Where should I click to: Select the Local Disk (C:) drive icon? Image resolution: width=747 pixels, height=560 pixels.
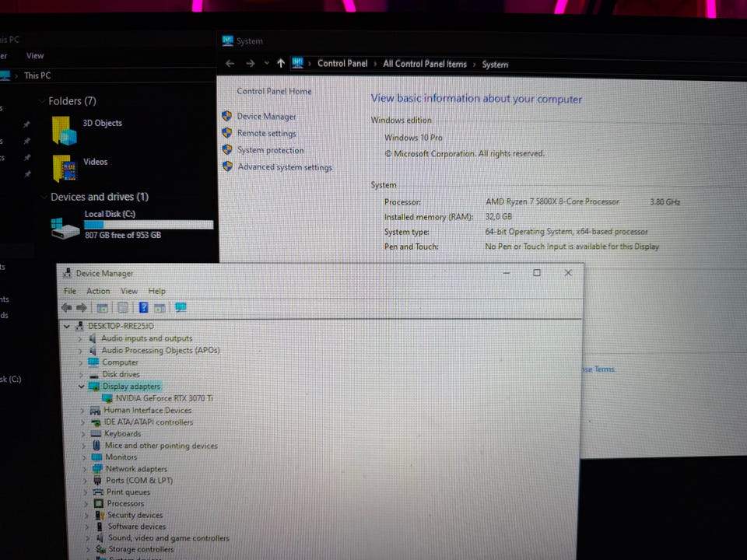pyautogui.click(x=65, y=228)
